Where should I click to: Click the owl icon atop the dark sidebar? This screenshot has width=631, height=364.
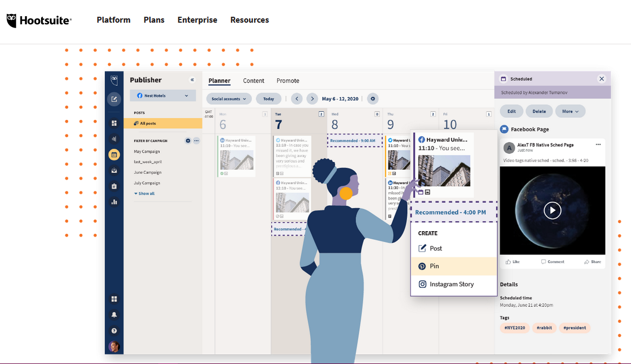point(115,79)
